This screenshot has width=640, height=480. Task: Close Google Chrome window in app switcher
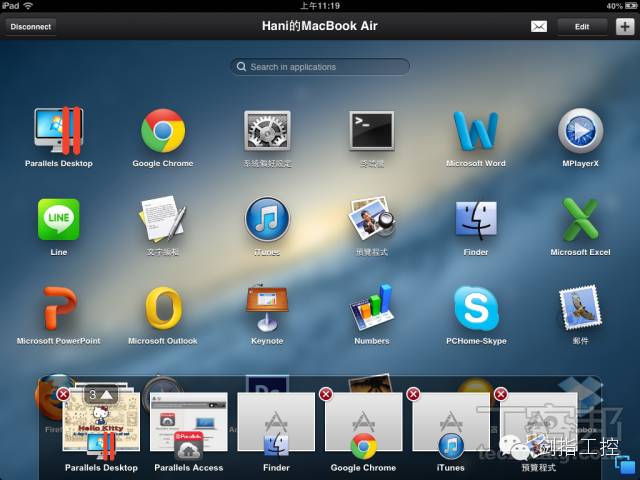(326, 395)
